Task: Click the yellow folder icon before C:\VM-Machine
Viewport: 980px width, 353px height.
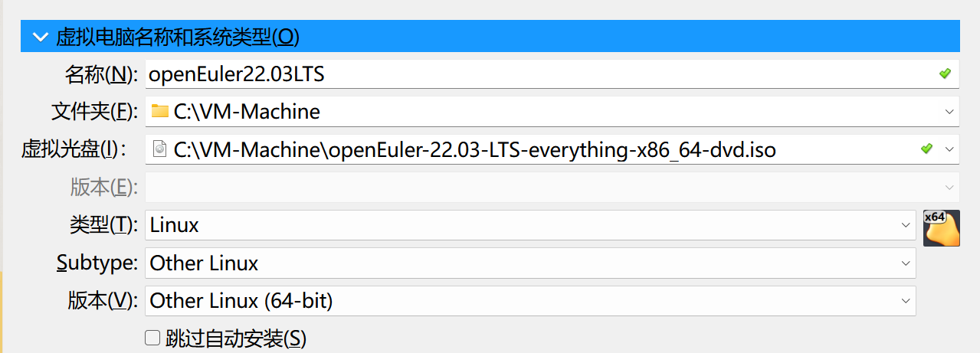Action: (160, 112)
